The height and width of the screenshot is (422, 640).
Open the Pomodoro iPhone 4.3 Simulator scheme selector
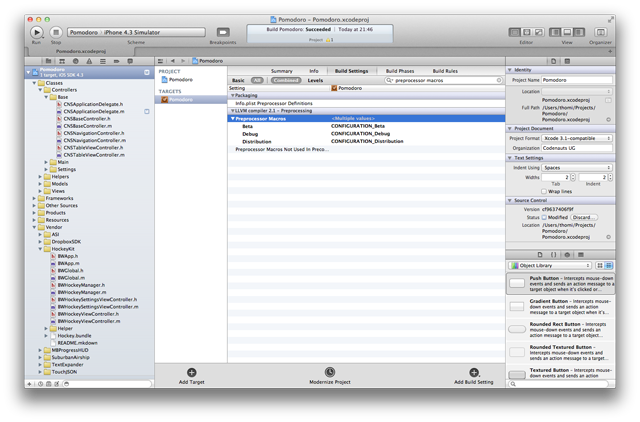[136, 32]
